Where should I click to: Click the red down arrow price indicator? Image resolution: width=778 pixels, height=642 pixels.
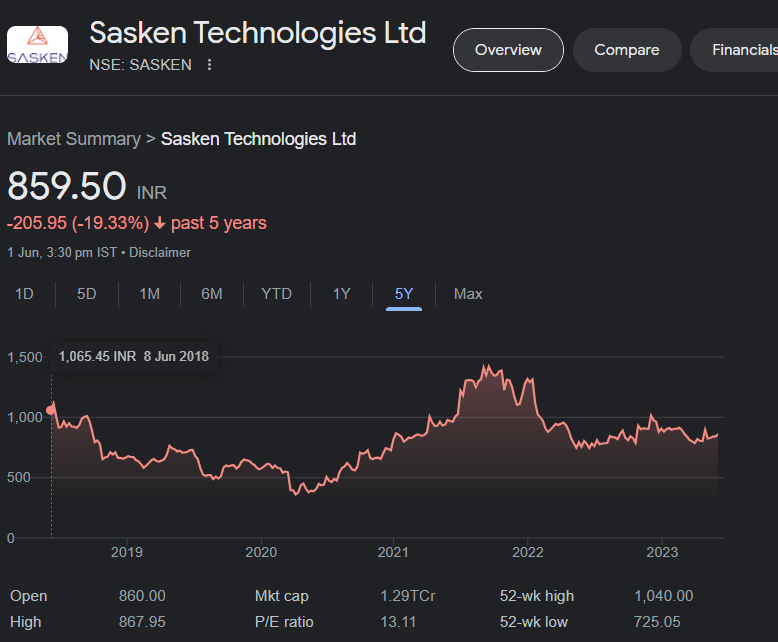(159, 223)
